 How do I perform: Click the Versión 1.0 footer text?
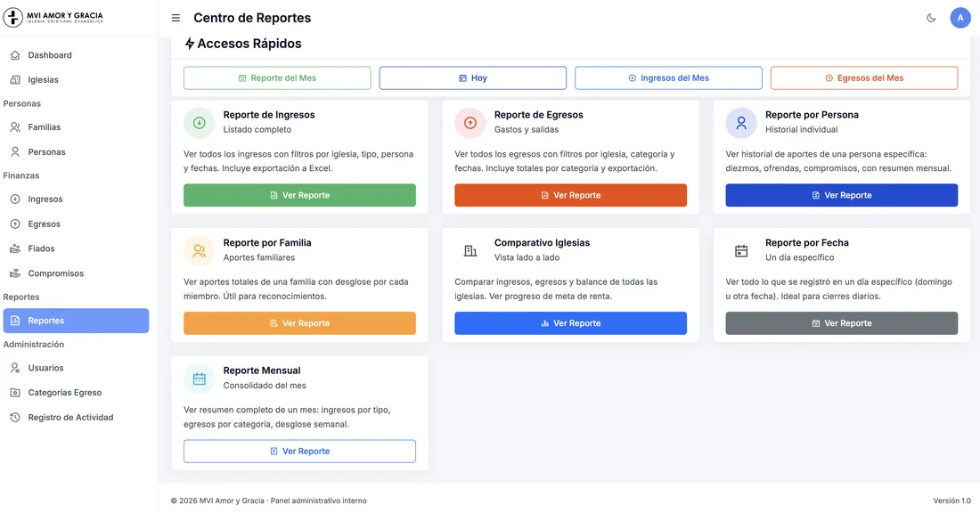pos(951,501)
